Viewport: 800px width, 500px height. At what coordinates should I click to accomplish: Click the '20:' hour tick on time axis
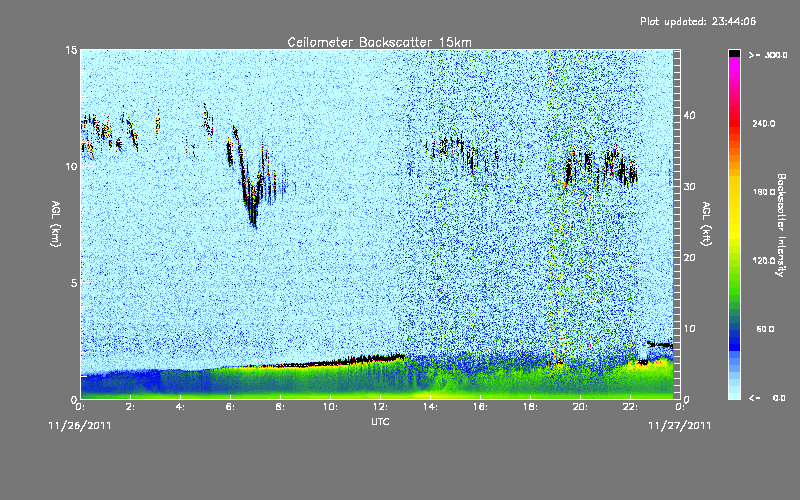[581, 407]
